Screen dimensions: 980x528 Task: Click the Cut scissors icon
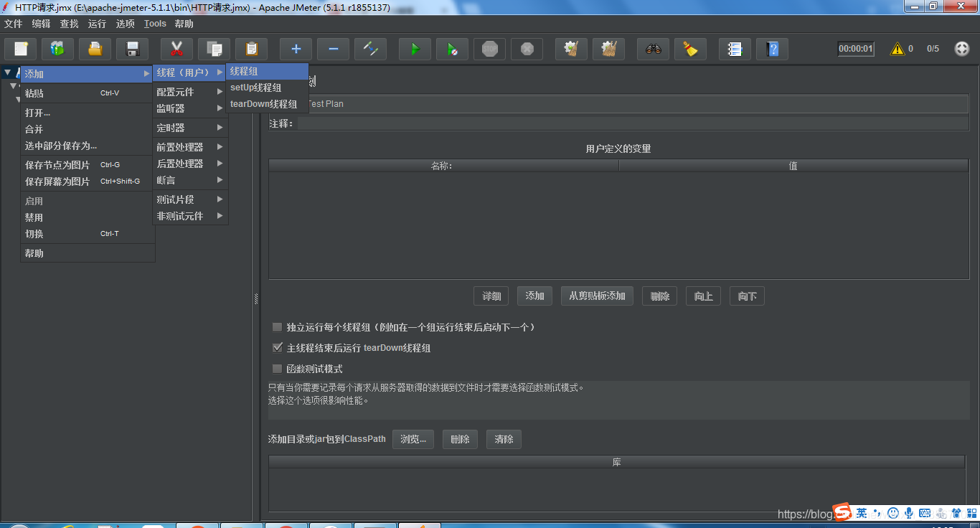176,49
